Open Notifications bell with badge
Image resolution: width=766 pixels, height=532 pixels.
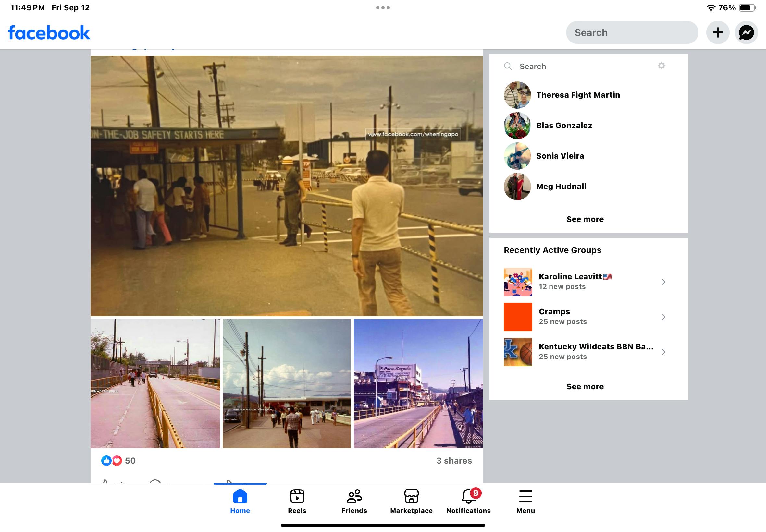[x=468, y=501]
